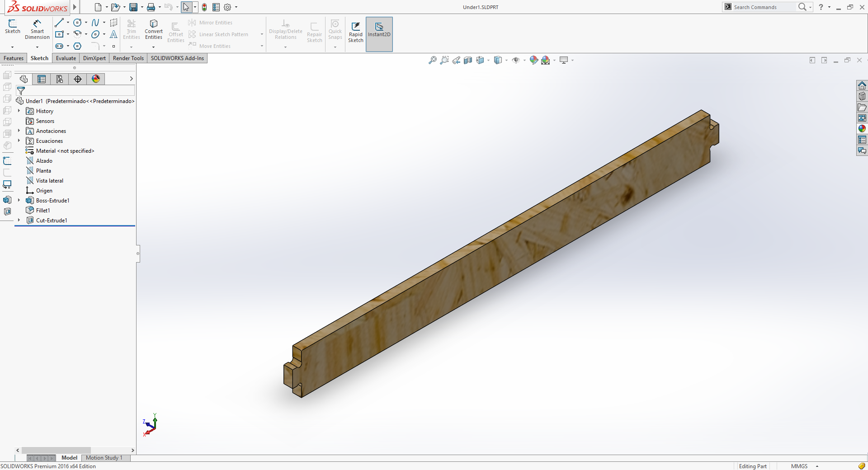Image resolution: width=868 pixels, height=470 pixels.
Task: Expand the SOLIDWORKS menu flyout arrow
Action: click(75, 7)
